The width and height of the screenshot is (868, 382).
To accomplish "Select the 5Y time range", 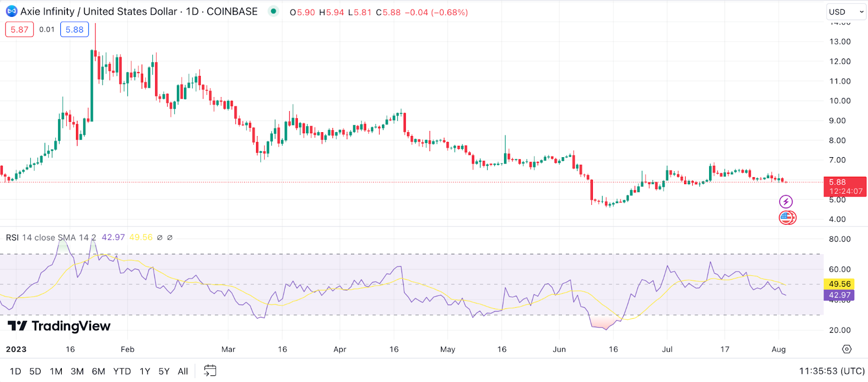I will (x=164, y=371).
